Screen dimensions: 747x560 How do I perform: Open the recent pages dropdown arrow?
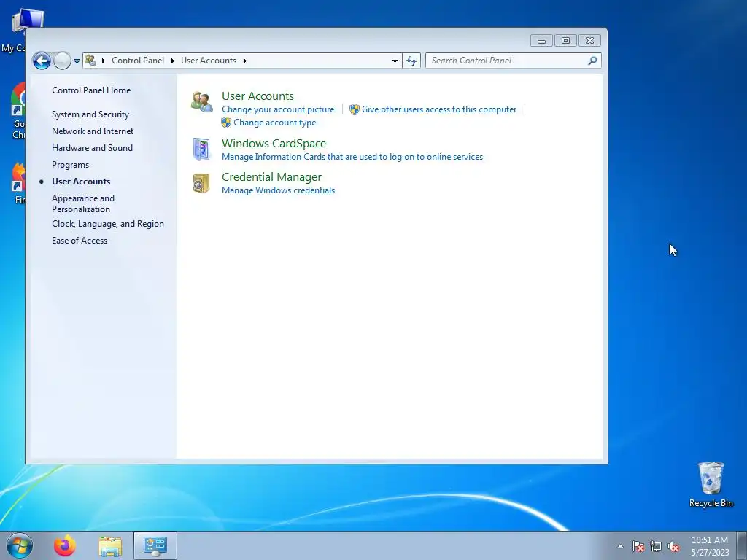77,61
